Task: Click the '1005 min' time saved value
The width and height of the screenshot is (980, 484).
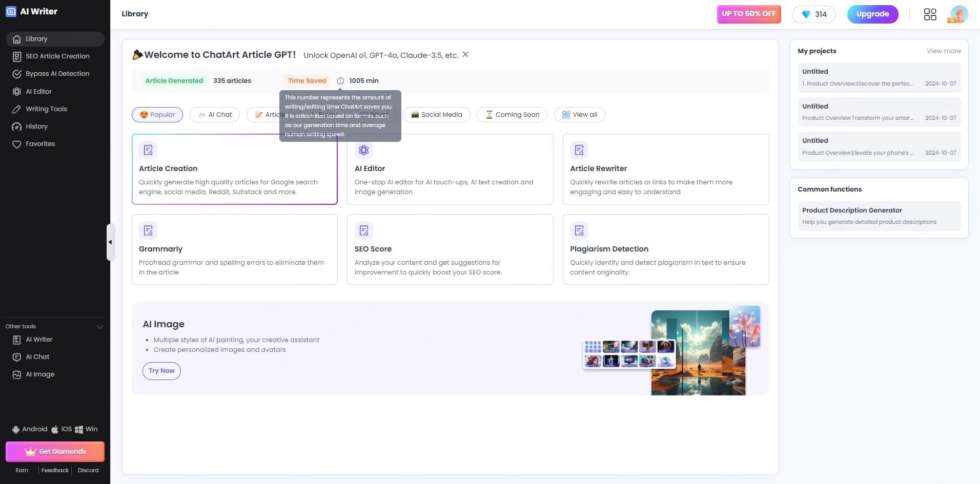Action: pos(364,81)
